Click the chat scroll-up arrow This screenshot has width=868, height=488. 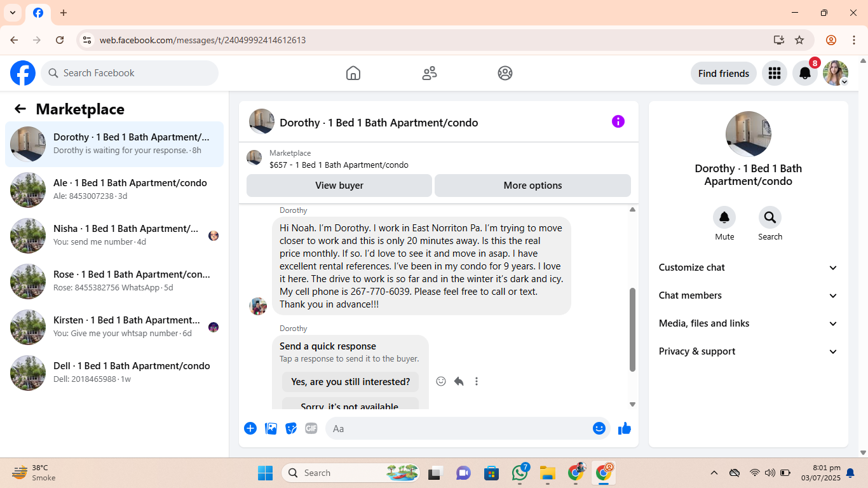point(632,210)
